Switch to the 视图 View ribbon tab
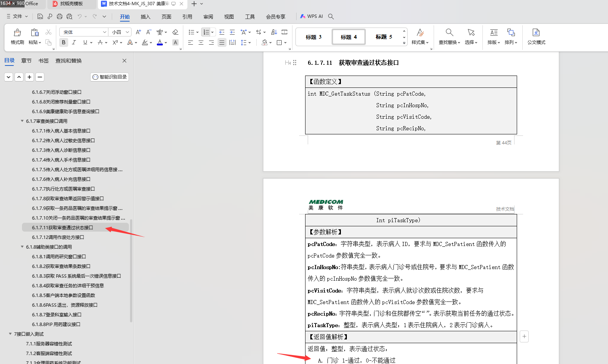 (229, 17)
